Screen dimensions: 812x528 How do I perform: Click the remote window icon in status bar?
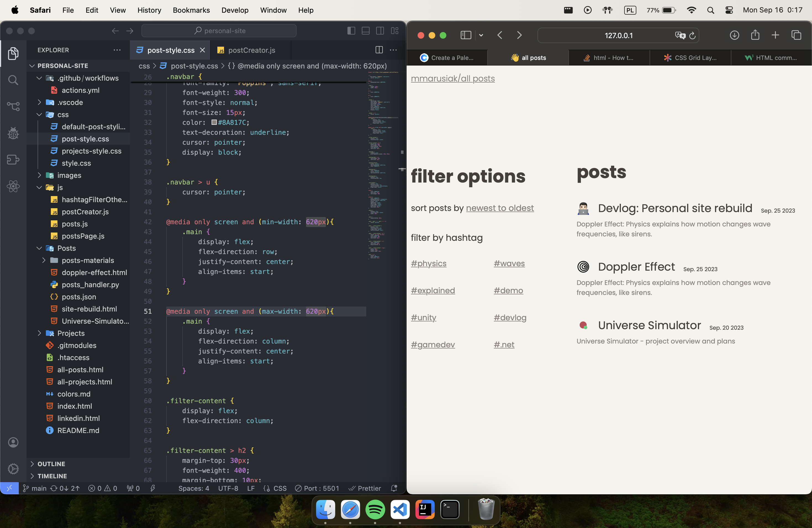point(9,488)
